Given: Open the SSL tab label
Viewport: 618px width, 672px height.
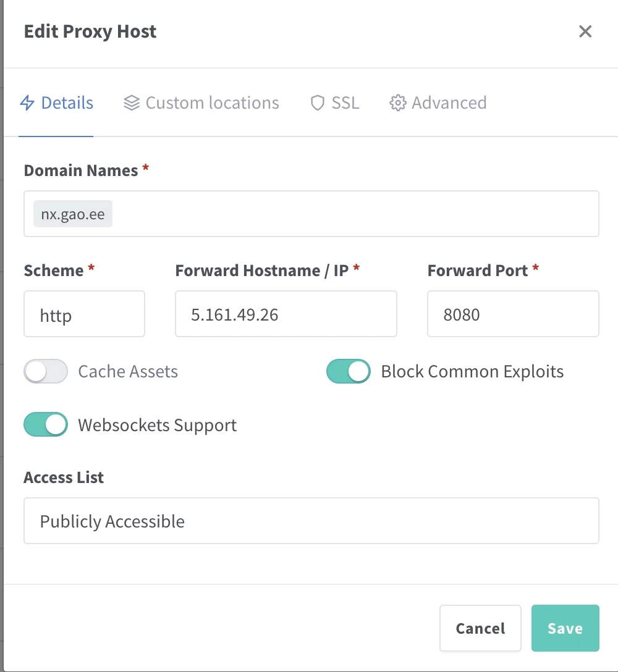Looking at the screenshot, I should coord(345,103).
